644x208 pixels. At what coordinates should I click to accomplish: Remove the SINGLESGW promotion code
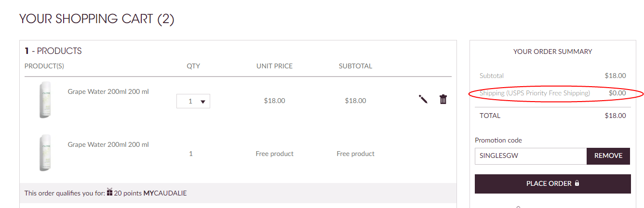(x=608, y=156)
